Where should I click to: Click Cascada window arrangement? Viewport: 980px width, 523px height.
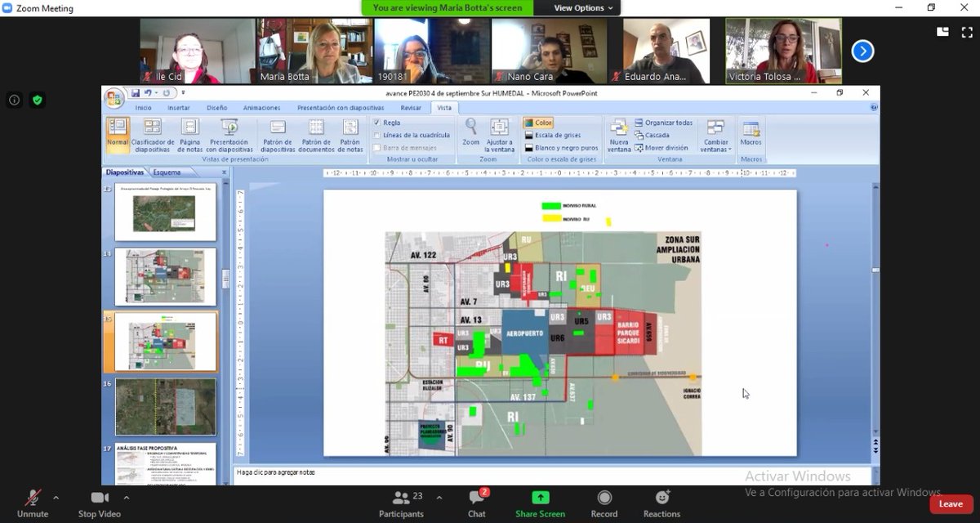(x=652, y=135)
